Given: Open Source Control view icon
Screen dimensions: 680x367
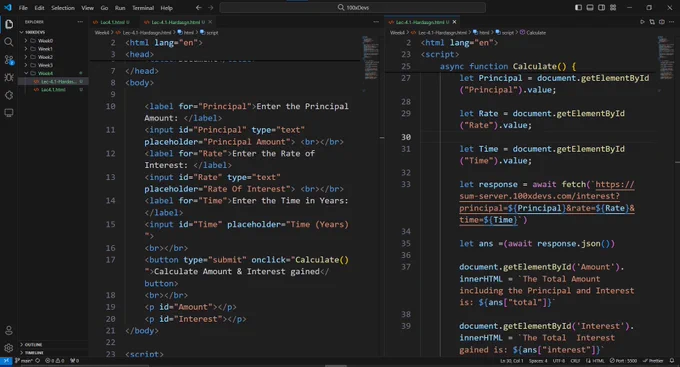Looking at the screenshot, I should pyautogui.click(x=9, y=60).
